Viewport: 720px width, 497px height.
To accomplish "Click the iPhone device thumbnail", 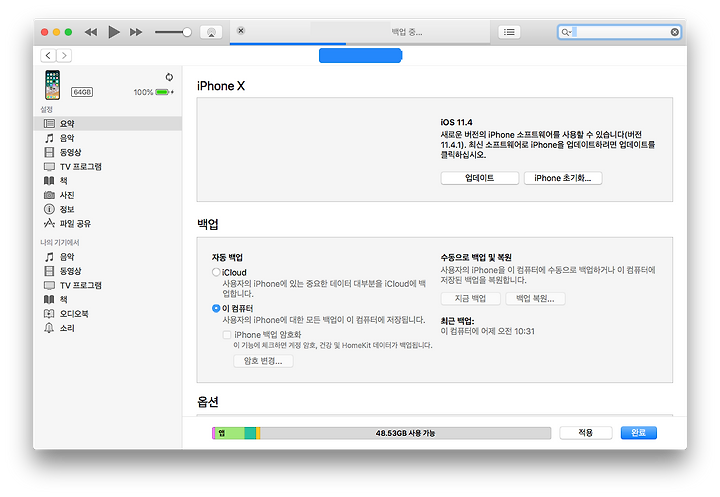I will tap(52, 85).
